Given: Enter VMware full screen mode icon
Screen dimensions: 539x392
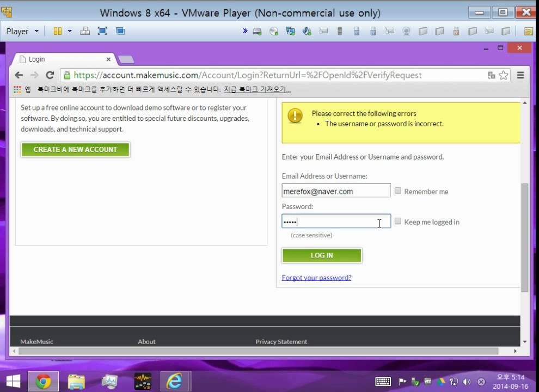Looking at the screenshot, I should click(102, 31).
